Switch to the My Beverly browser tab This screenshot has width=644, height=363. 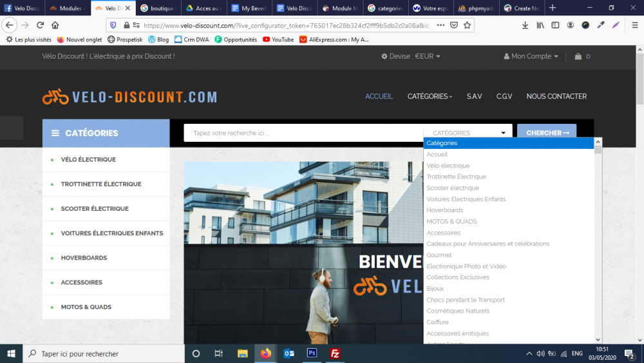pos(250,8)
